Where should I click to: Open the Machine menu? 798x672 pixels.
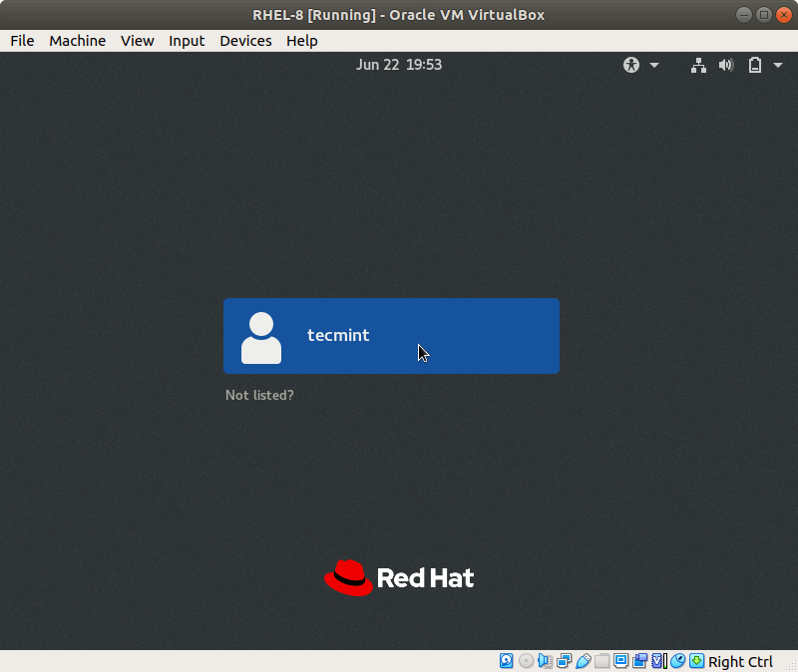(x=77, y=41)
